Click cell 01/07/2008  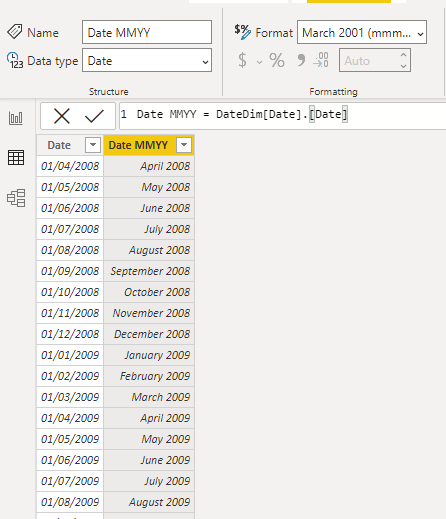pos(70,229)
